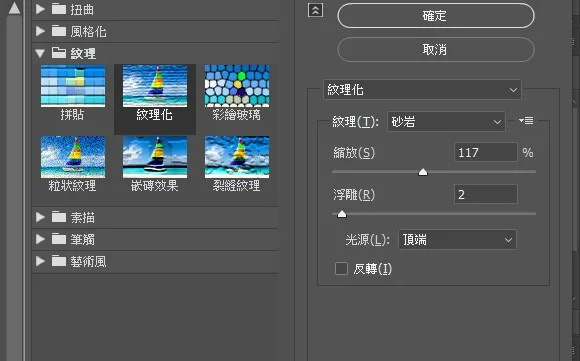
Task: Expand the 扭曲 filter folder
Action: [x=40, y=9]
